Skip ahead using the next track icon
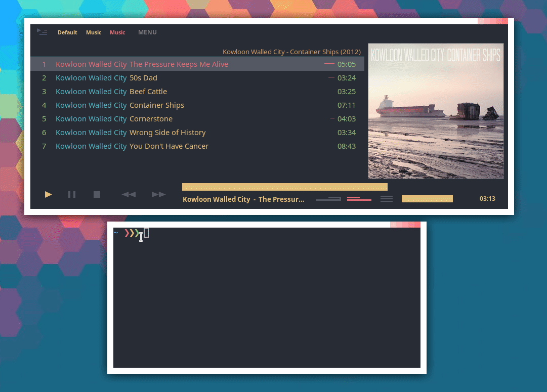Screen dimensions: 547x392 158,194
